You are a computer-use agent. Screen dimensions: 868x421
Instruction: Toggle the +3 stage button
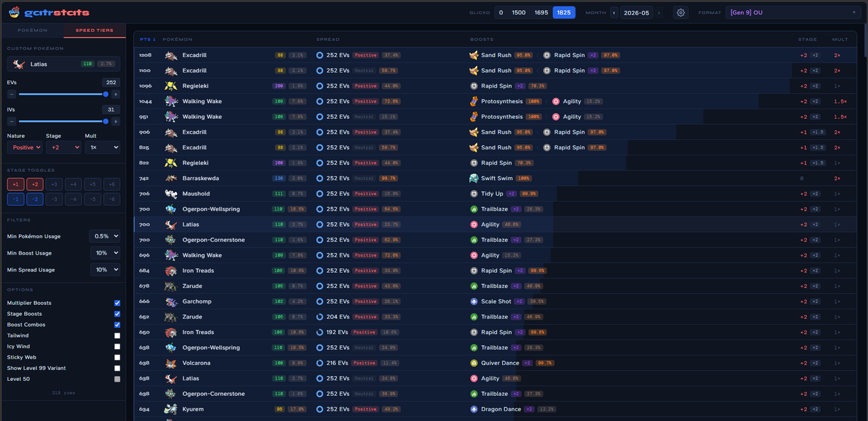(54, 184)
